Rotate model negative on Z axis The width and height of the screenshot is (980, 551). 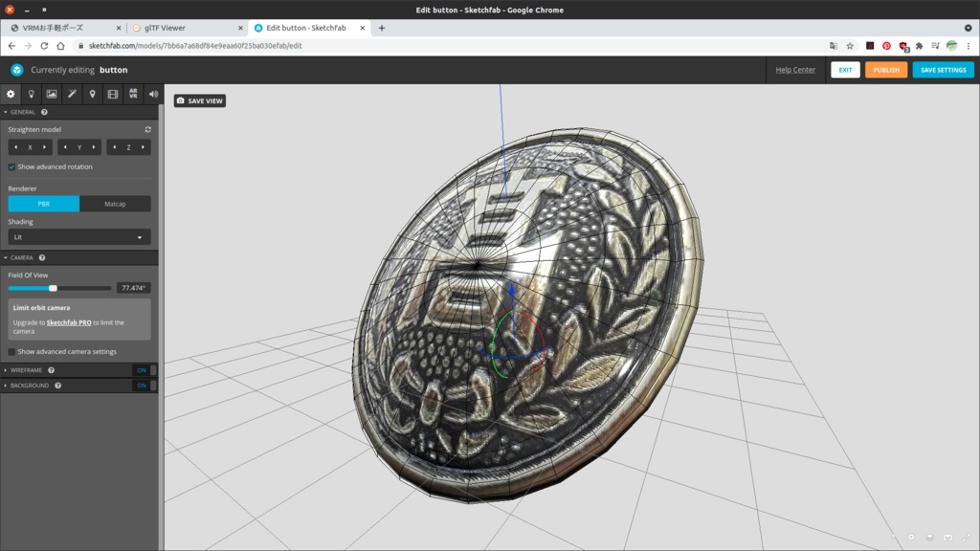[x=115, y=147]
